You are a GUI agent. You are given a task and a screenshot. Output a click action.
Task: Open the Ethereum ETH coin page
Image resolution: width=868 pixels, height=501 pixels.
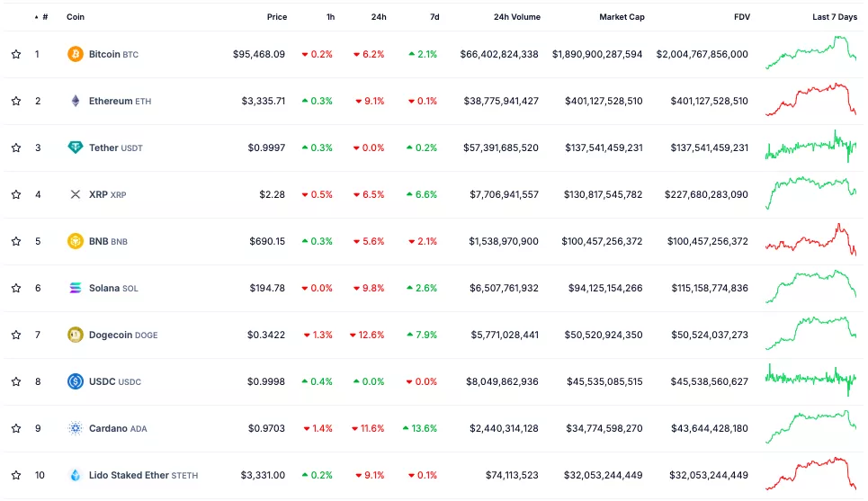(x=120, y=101)
